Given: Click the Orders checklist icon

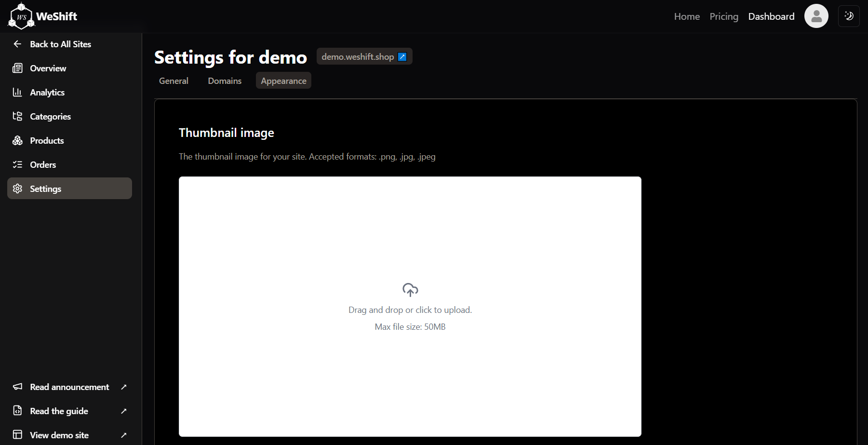Looking at the screenshot, I should tap(17, 164).
